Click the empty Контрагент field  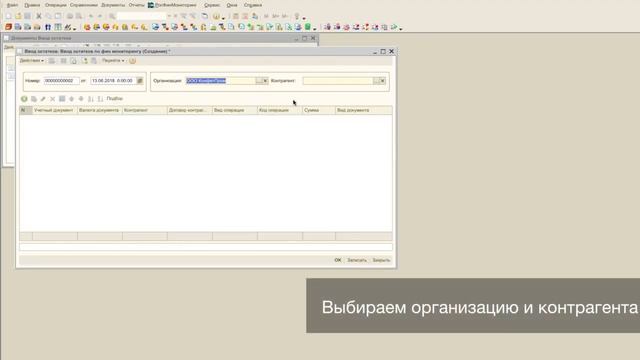point(338,81)
